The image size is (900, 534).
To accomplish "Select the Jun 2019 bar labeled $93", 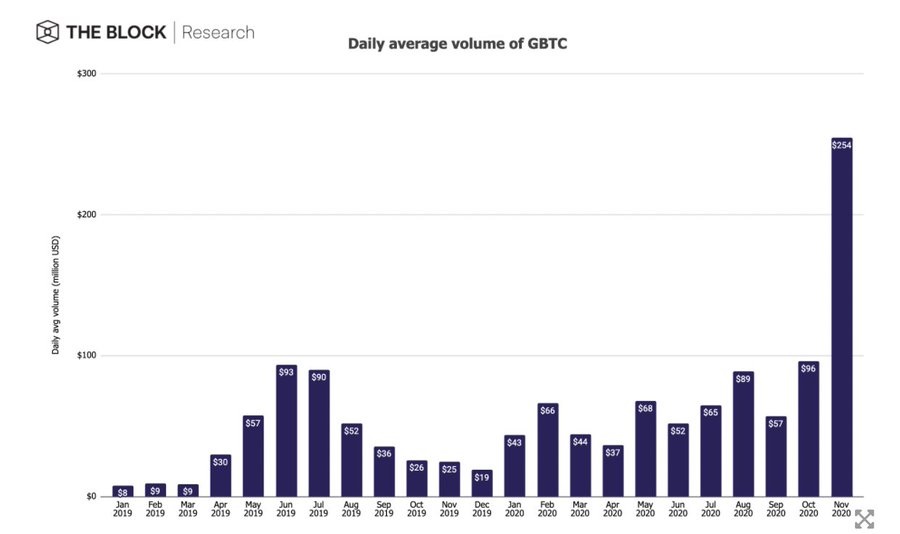I will 286,431.
